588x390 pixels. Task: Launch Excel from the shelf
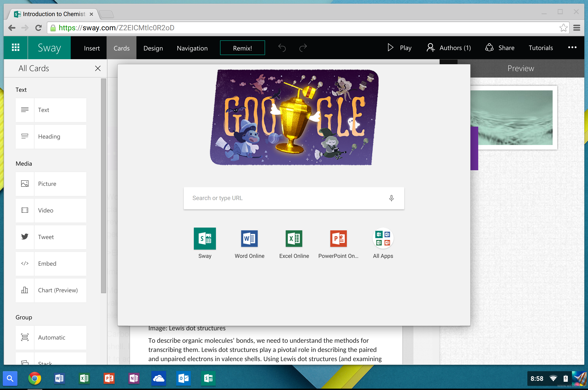tap(84, 378)
